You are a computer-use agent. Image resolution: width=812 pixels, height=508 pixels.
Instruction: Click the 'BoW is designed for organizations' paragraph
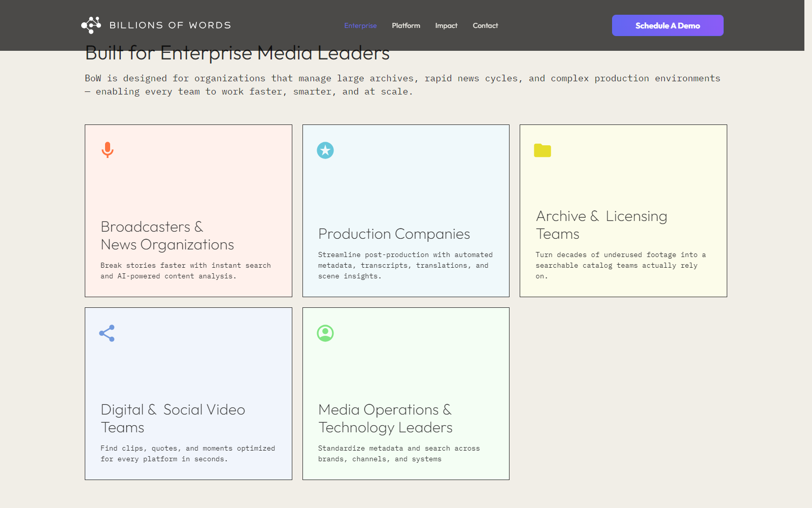402,85
